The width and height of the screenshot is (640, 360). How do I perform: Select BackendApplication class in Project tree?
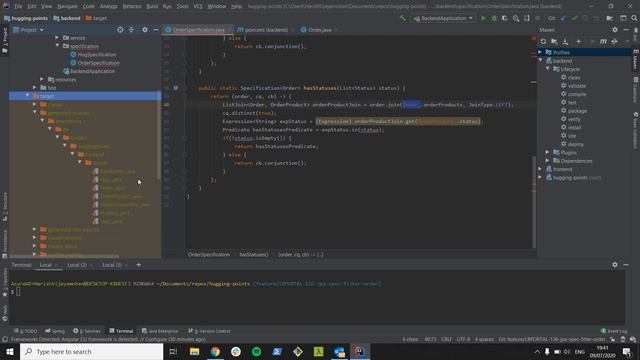pos(92,71)
